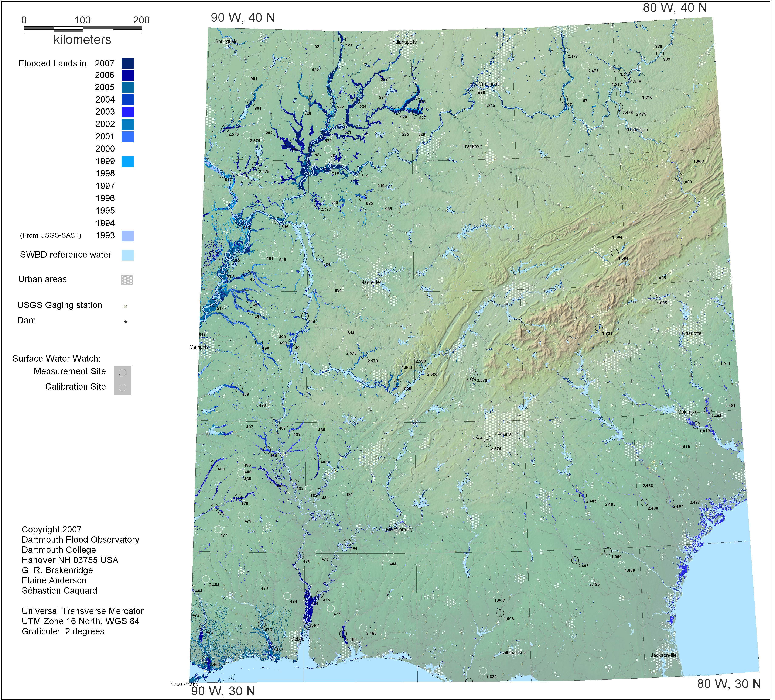Click the SWBD reference water swatch
The width and height of the screenshot is (775, 700).
[128, 255]
